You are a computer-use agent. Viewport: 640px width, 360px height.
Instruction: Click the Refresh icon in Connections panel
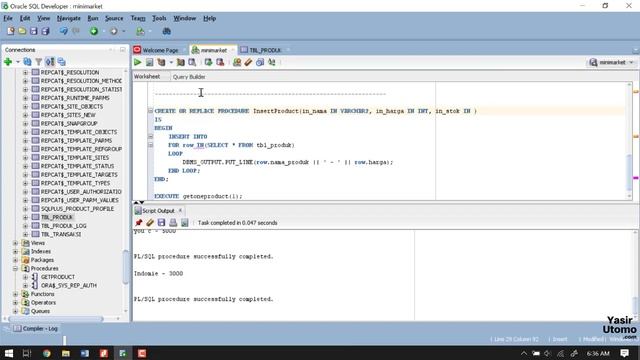tap(27, 62)
